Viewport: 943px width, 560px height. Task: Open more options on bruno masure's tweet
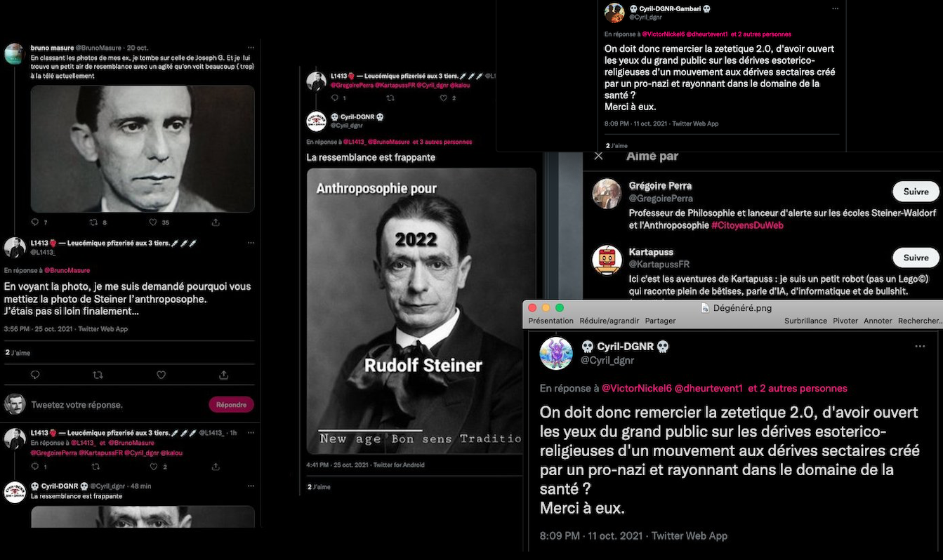250,48
